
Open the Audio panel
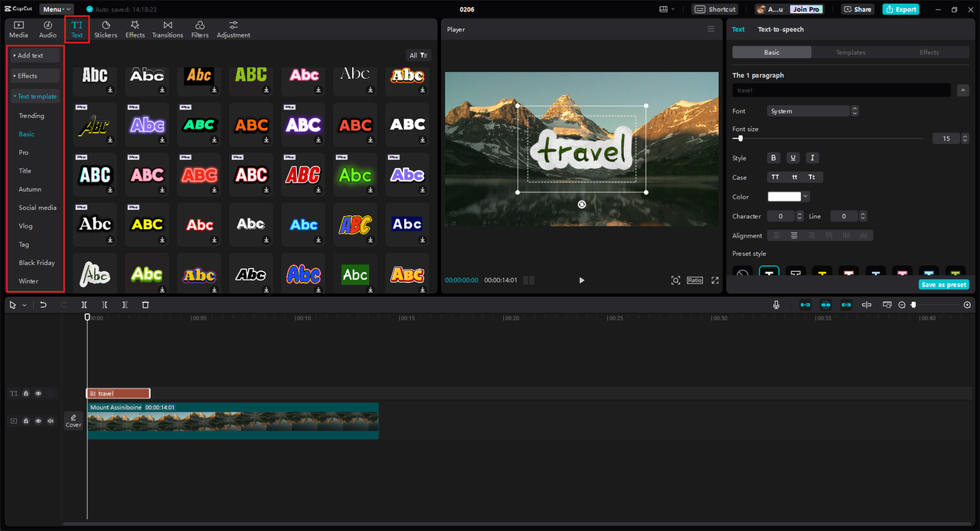point(47,29)
